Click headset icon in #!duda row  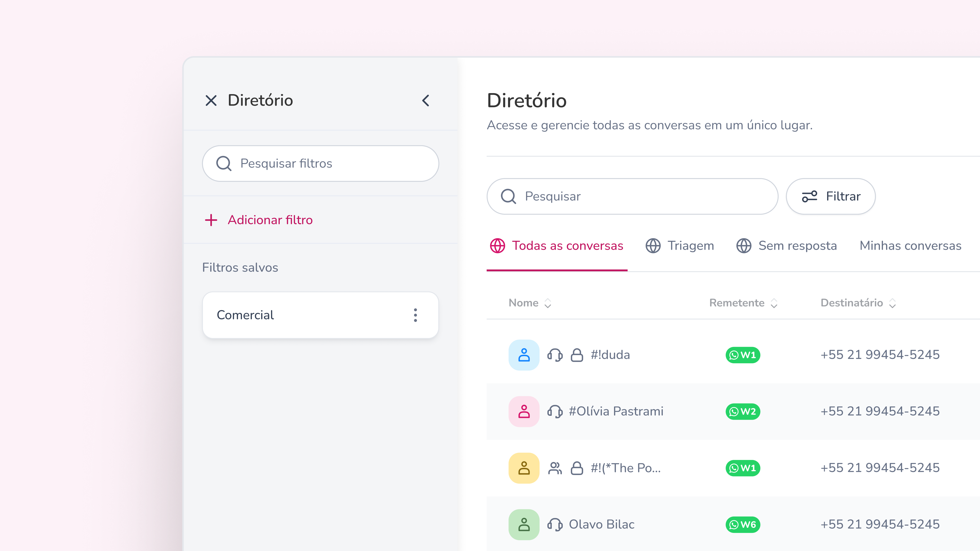pyautogui.click(x=555, y=355)
